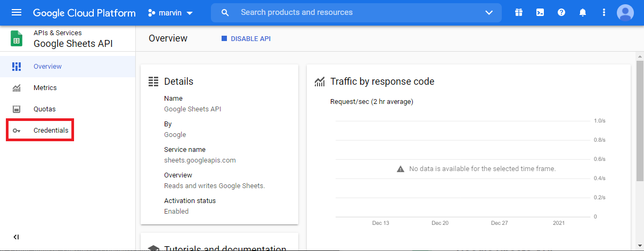This screenshot has width=644, height=251.
Task: Click the Details card list icon
Action: [153, 82]
